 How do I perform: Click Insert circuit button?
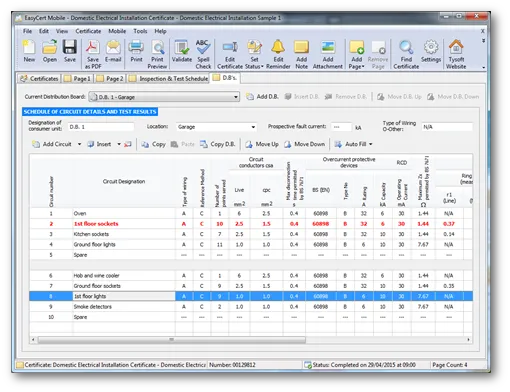click(99, 144)
